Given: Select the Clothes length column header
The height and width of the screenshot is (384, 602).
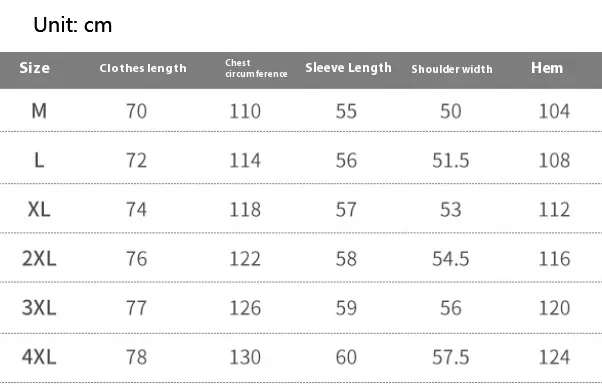Looking at the screenshot, I should tap(143, 68).
